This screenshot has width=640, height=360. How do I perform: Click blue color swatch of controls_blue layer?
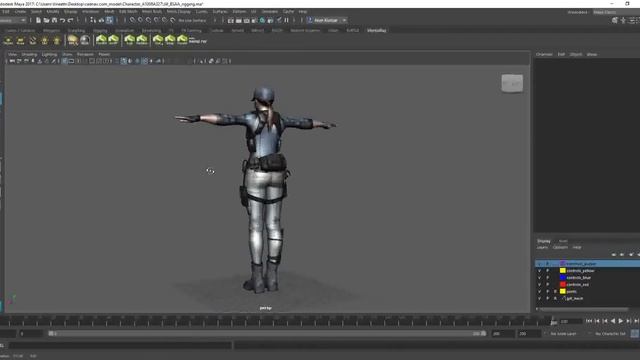pyautogui.click(x=562, y=278)
